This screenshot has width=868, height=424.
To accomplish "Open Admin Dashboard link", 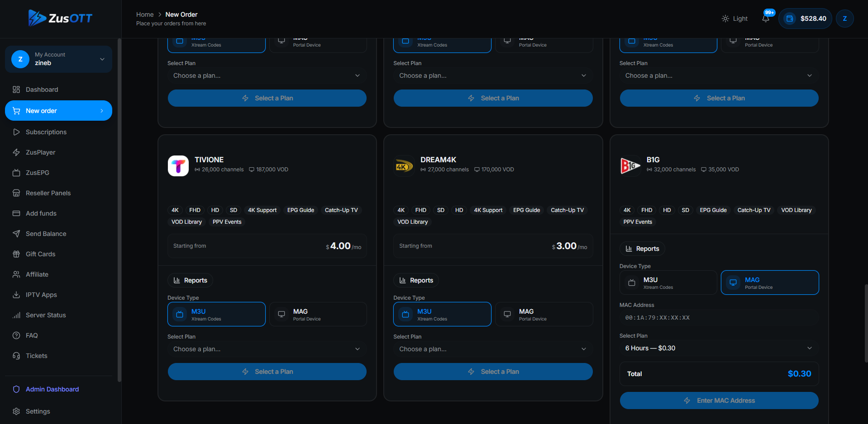I will pyautogui.click(x=58, y=389).
